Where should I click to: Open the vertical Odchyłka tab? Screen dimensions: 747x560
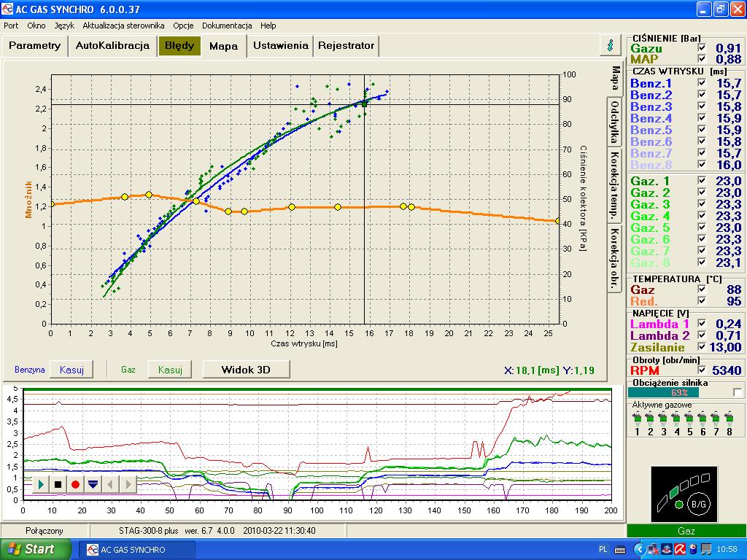tap(615, 122)
